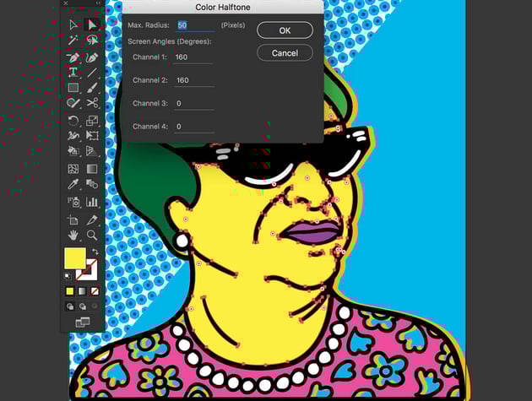Select the Scale tool
Viewport: 532px width, 401px height.
click(91, 121)
